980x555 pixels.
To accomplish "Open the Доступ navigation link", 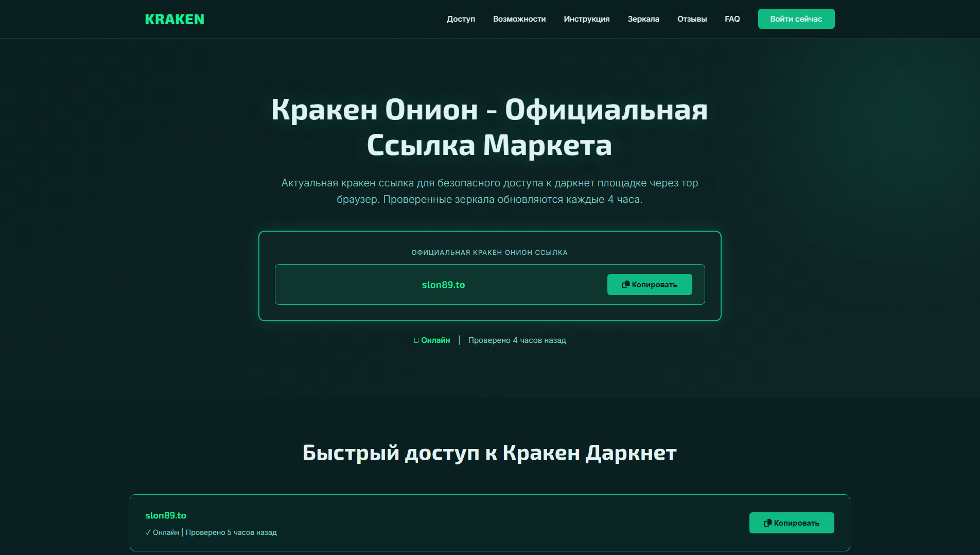I will [x=461, y=19].
